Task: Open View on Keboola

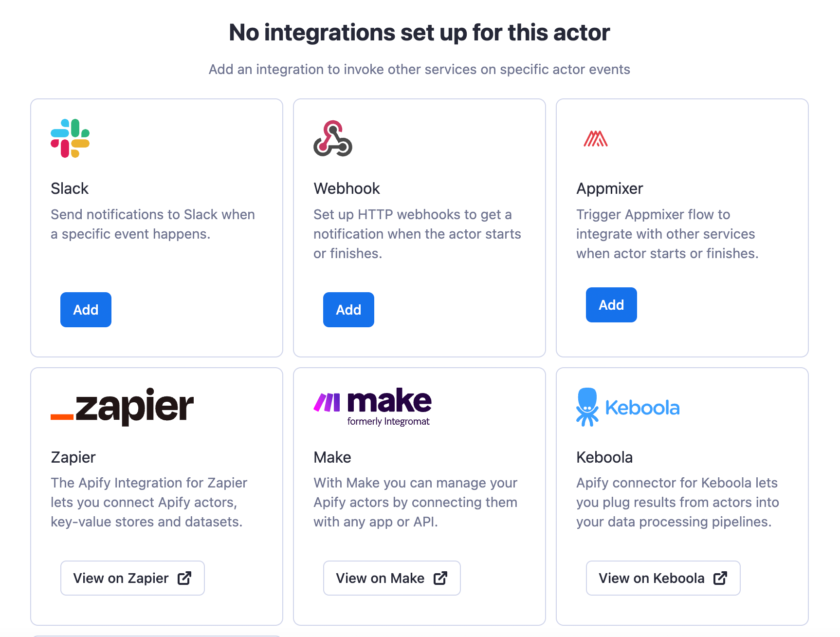Action: point(663,578)
